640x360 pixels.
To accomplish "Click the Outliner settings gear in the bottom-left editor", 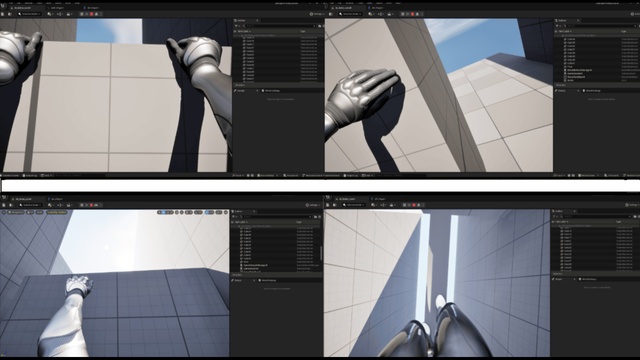I will coord(319,217).
